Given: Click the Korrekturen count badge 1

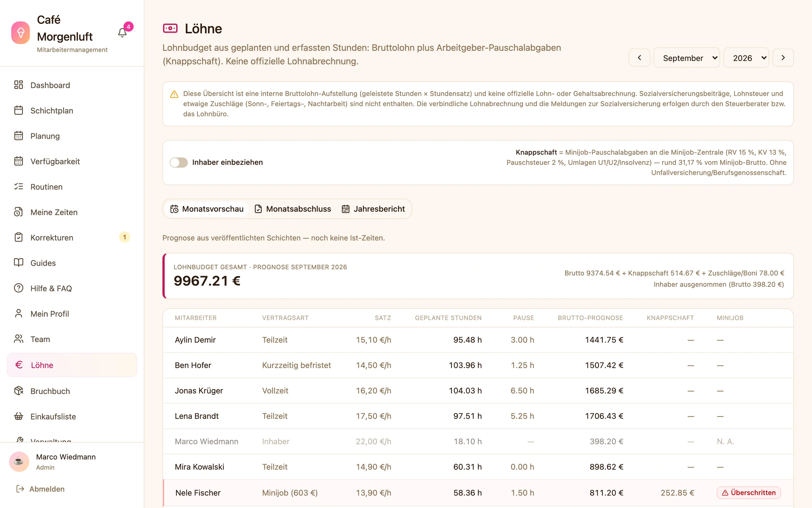Looking at the screenshot, I should pos(125,237).
